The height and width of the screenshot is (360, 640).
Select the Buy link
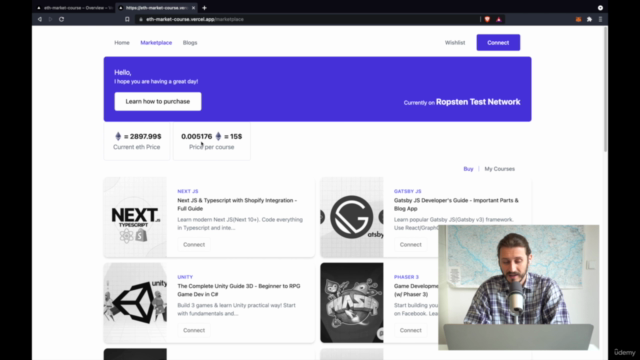468,169
